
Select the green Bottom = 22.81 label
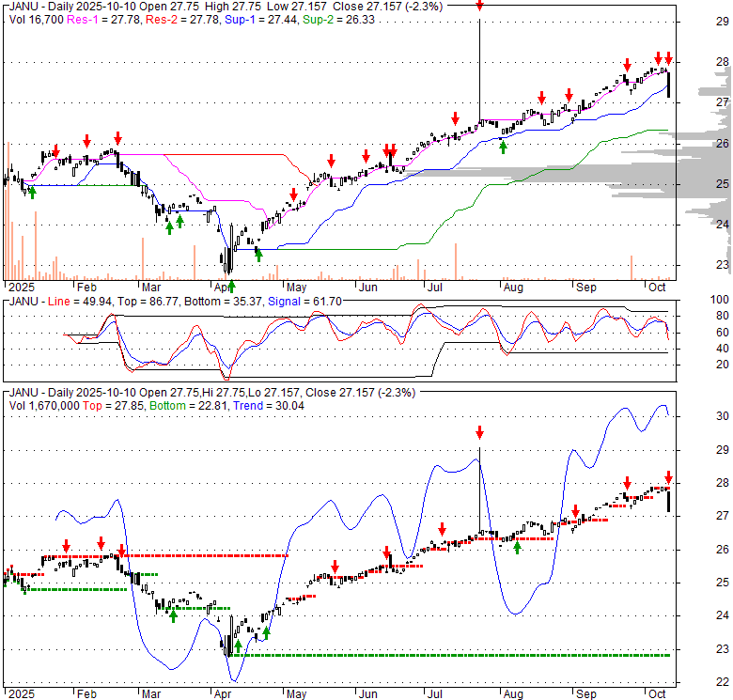coord(189,406)
